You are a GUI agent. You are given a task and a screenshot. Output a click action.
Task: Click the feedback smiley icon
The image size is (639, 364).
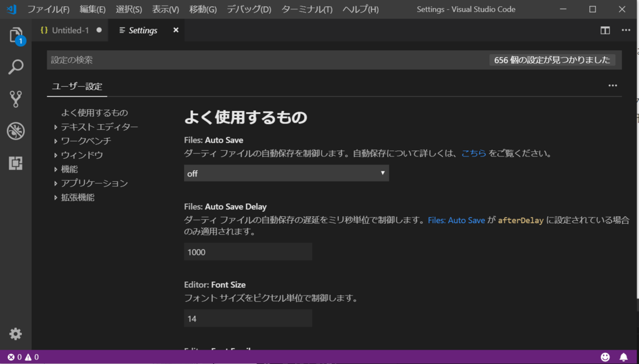[x=605, y=357]
